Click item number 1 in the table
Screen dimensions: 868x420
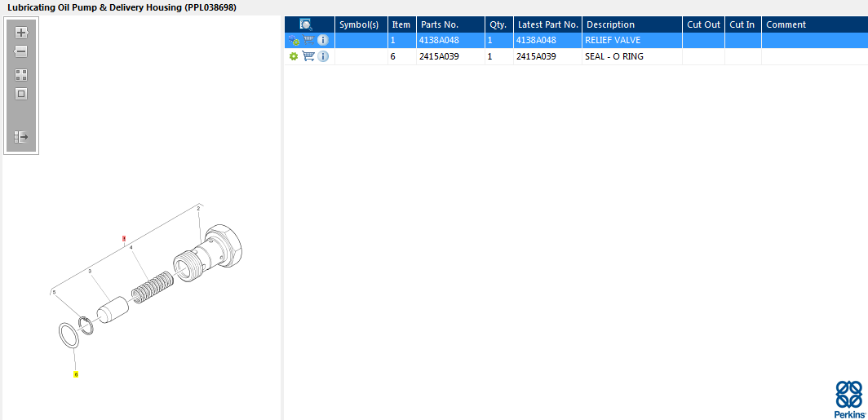point(393,41)
